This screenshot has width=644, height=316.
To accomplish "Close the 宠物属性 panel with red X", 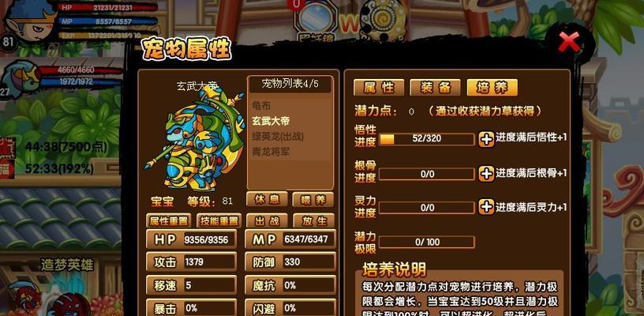I will [569, 42].
